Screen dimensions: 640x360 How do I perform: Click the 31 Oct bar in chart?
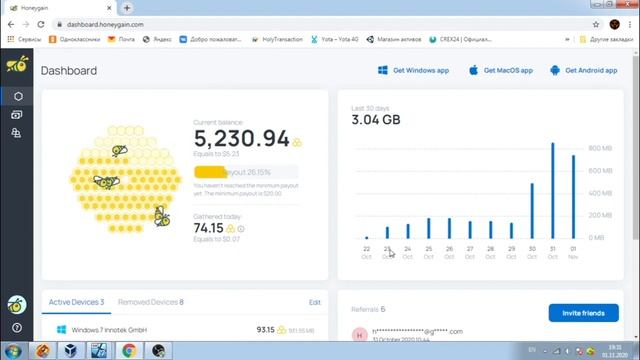(553, 191)
